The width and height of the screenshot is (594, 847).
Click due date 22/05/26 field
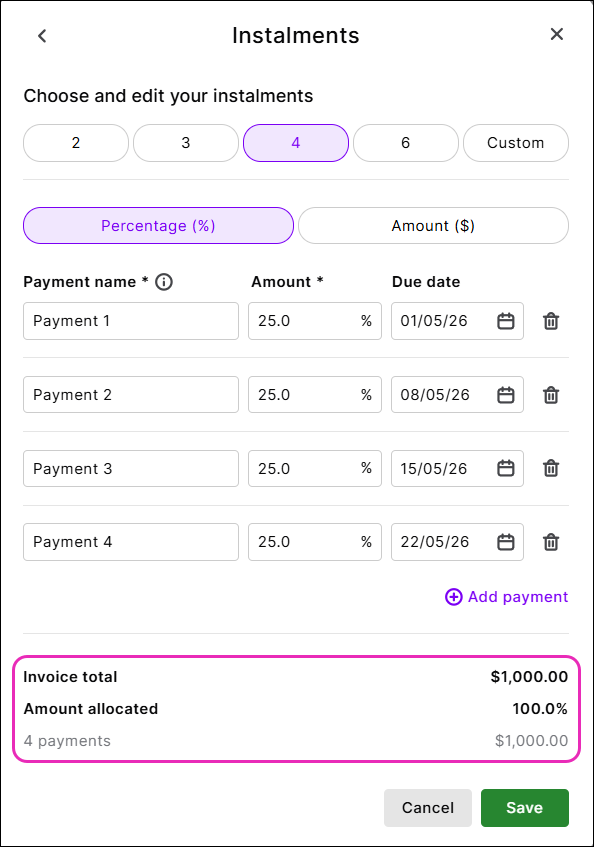457,542
